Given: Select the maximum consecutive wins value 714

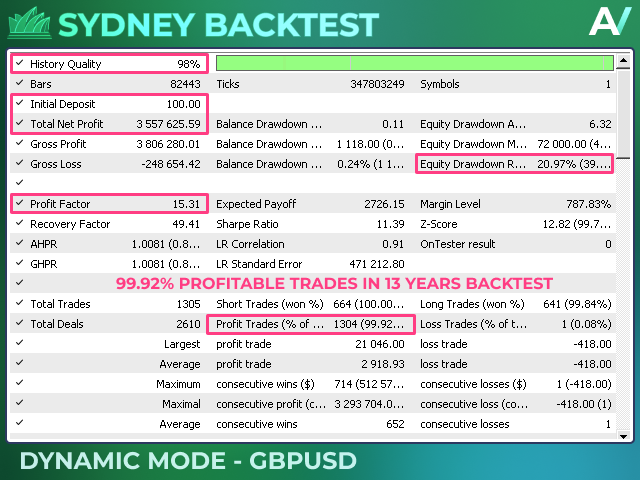Looking at the screenshot, I should tap(369, 384).
